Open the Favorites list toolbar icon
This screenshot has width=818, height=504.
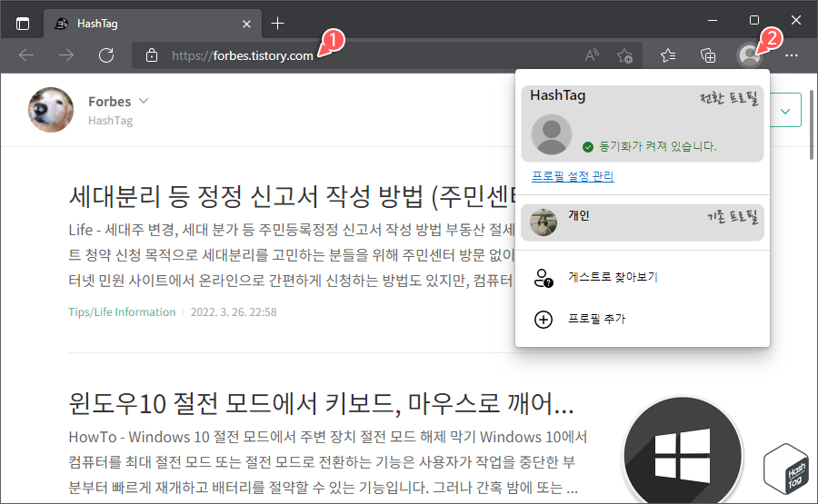point(668,55)
